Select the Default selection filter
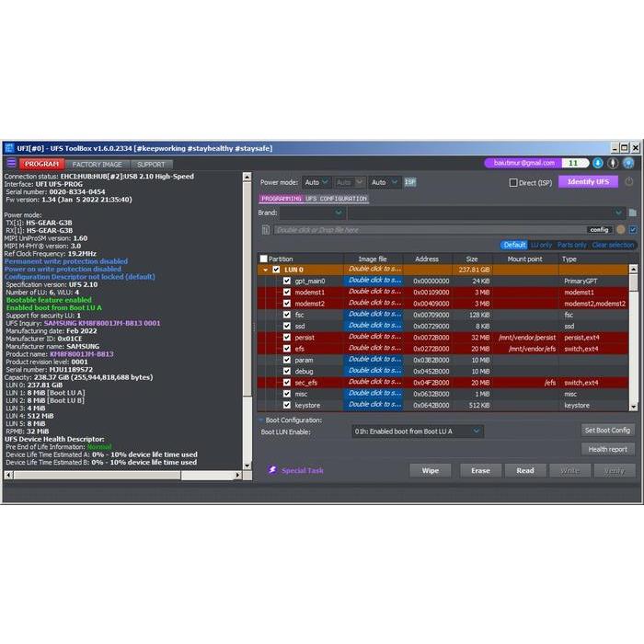Image resolution: width=644 pixels, height=644 pixels. (514, 245)
